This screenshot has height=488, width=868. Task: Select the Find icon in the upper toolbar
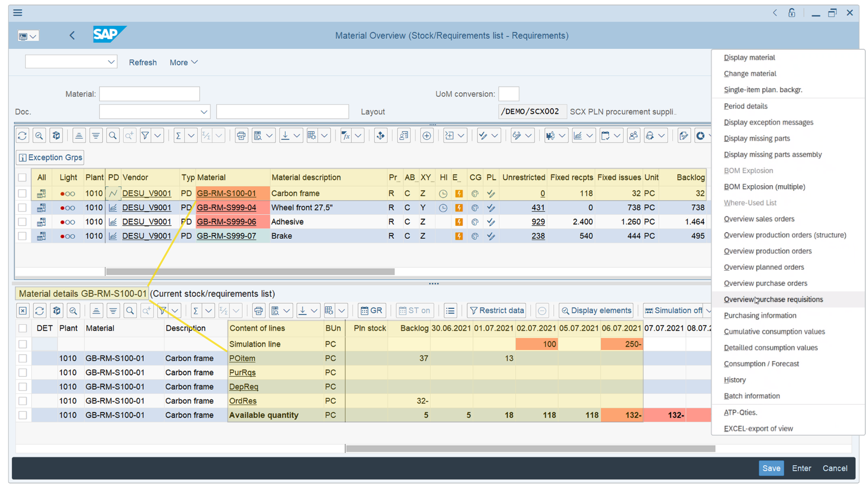[x=113, y=135]
